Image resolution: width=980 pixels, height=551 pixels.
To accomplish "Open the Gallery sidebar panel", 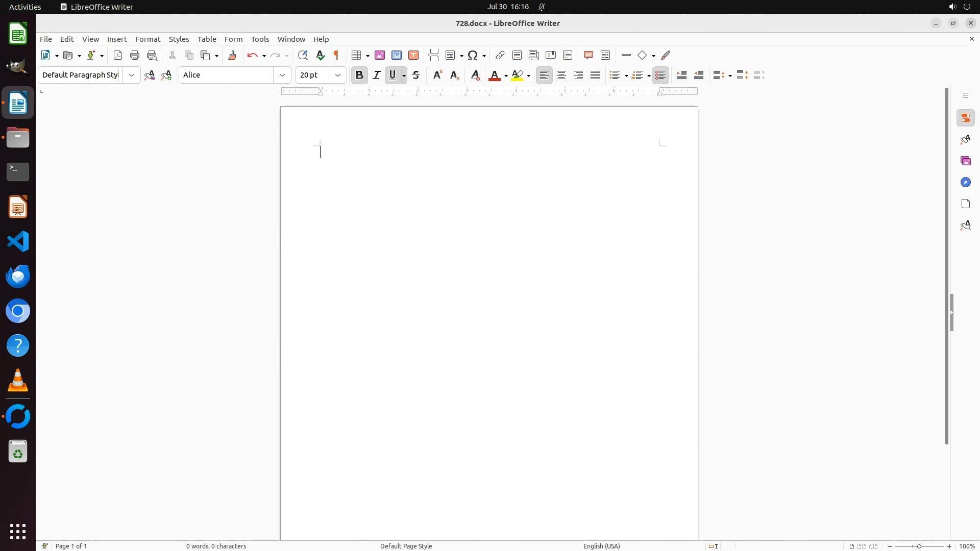I will (966, 161).
